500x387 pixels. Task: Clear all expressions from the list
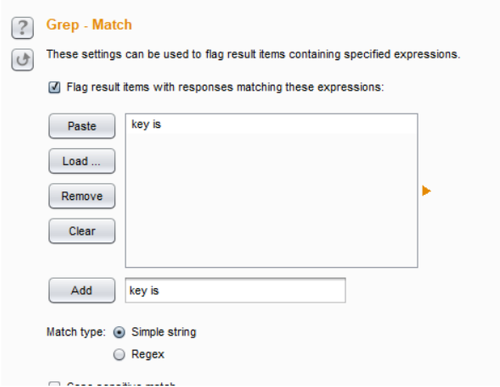point(82,231)
